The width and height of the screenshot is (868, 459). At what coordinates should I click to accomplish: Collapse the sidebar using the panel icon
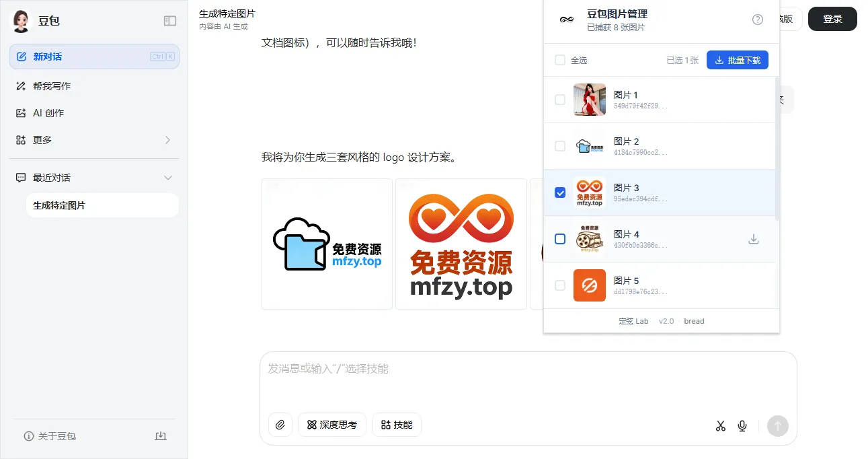coord(170,21)
